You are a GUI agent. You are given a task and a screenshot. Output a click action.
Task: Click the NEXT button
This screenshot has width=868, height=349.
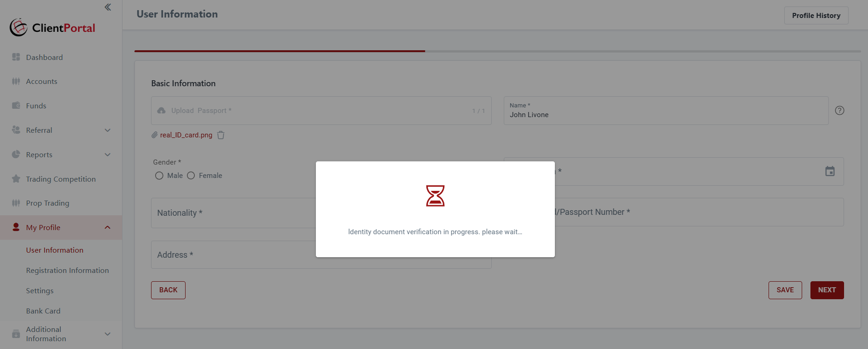[827, 290]
